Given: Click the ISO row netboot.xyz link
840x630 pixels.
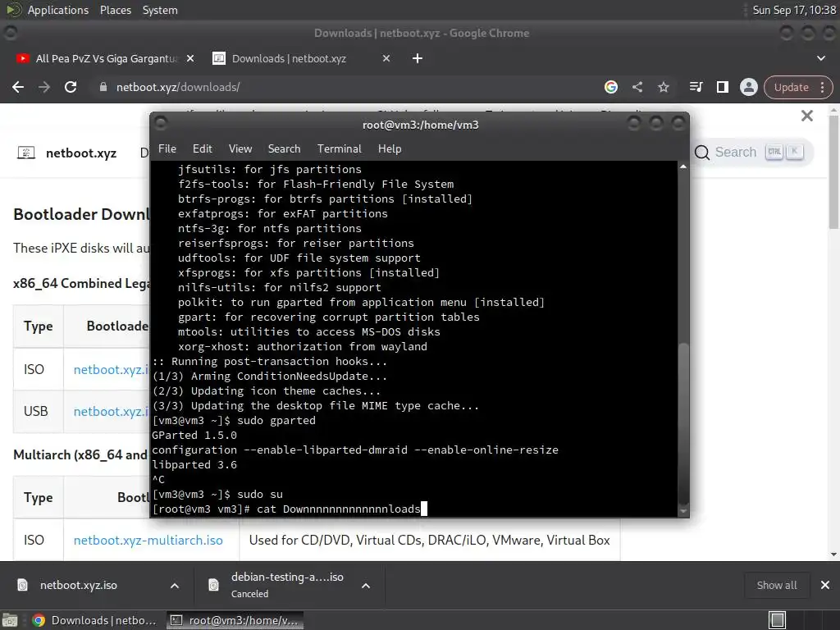Looking at the screenshot, I should pos(111,369).
